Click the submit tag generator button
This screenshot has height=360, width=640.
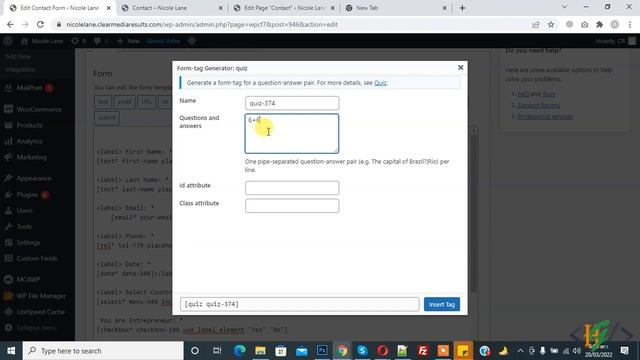click(x=107, y=118)
